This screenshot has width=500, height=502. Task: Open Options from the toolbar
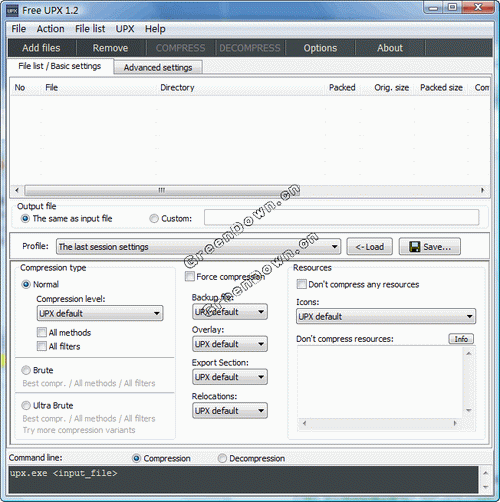coord(320,48)
